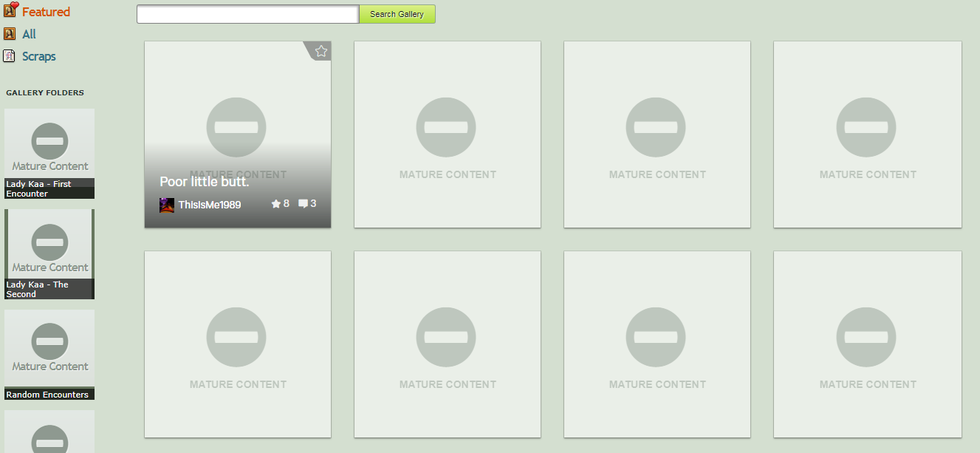Open third mature content thumbnail in first row
Image resolution: width=980 pixels, height=453 pixels.
(657, 134)
